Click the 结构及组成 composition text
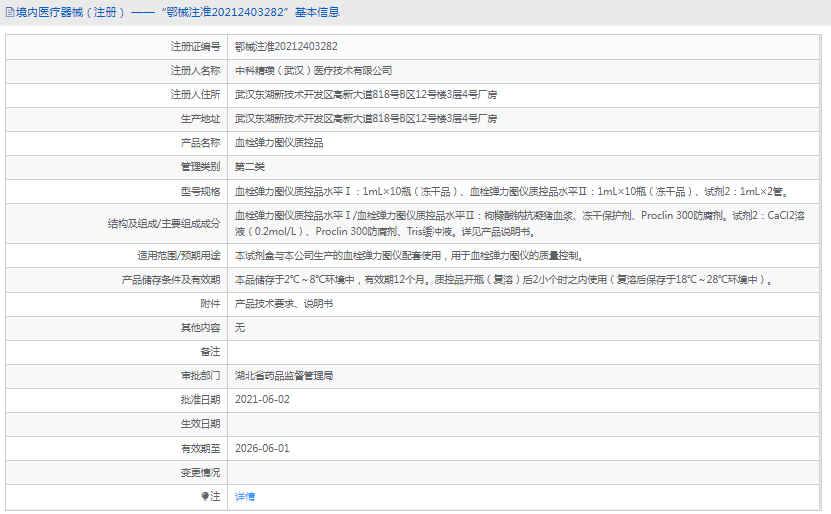Viewport: 831px width, 514px height. point(519,224)
